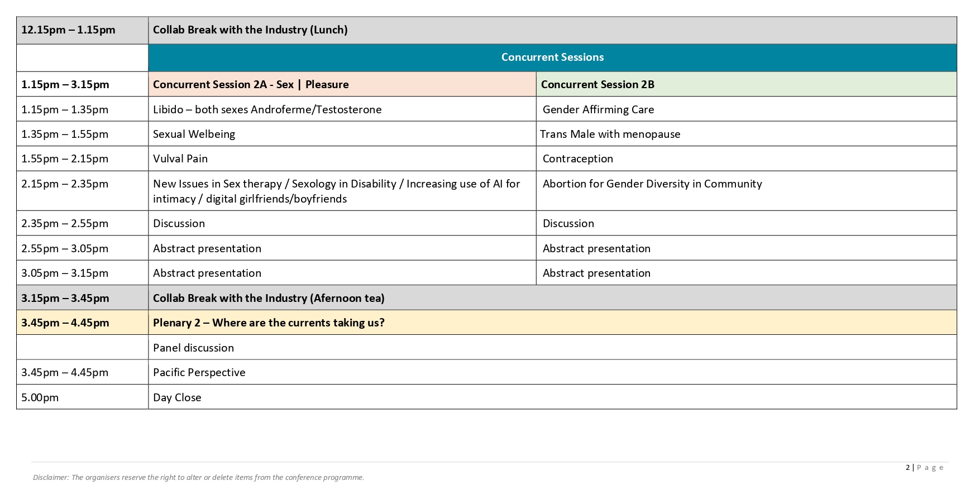Select Trans Male with menopause entry
The width and height of the screenshot is (980, 495).
[610, 134]
